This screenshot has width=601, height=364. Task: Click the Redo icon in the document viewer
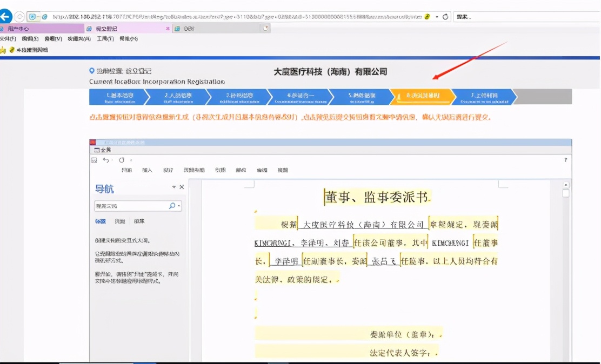[x=121, y=159]
